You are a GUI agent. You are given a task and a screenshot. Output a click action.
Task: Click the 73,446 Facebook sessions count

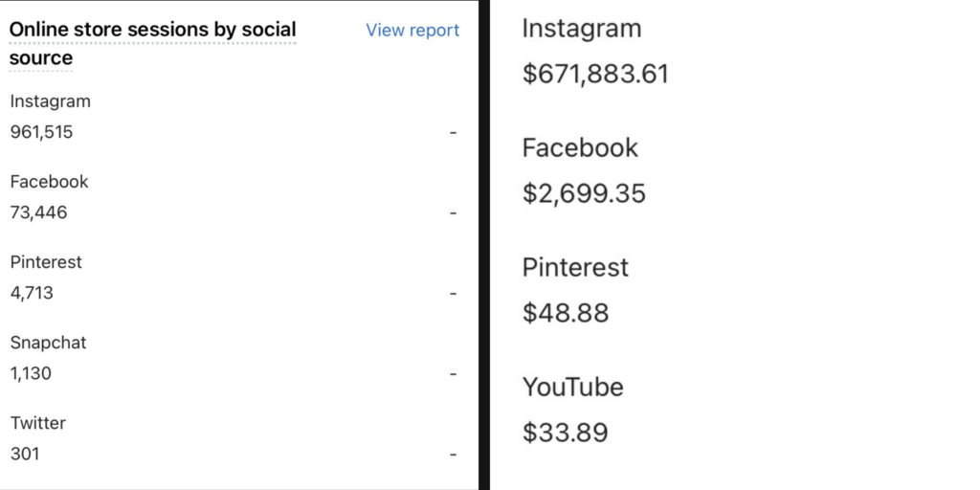pos(38,212)
